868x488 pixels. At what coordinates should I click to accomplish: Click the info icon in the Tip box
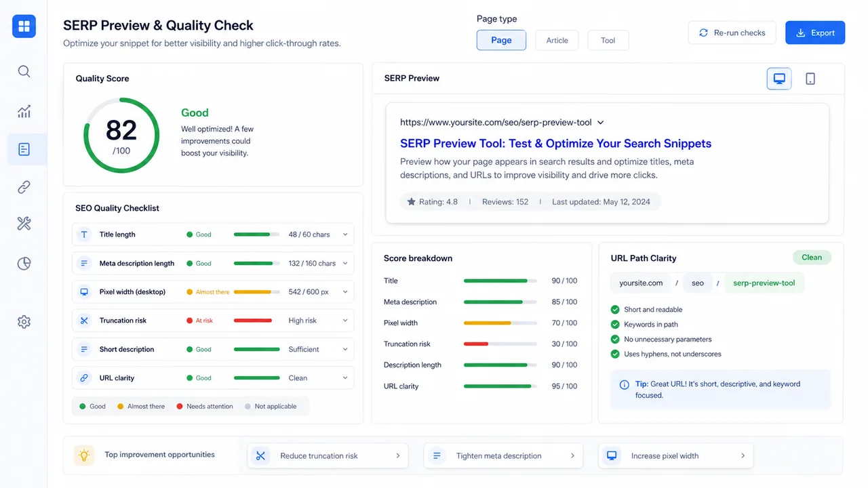625,384
